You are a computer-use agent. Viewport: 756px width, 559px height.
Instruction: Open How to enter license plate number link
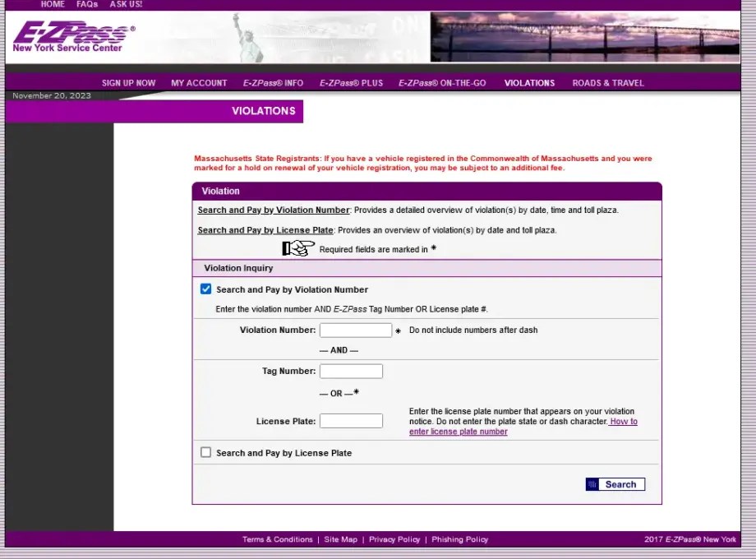coord(523,427)
